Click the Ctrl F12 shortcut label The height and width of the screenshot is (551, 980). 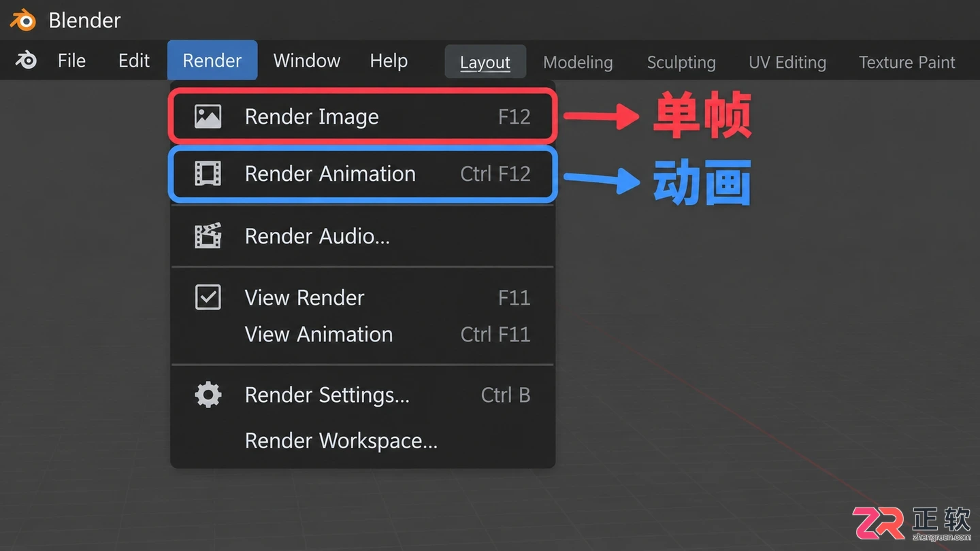coord(495,173)
